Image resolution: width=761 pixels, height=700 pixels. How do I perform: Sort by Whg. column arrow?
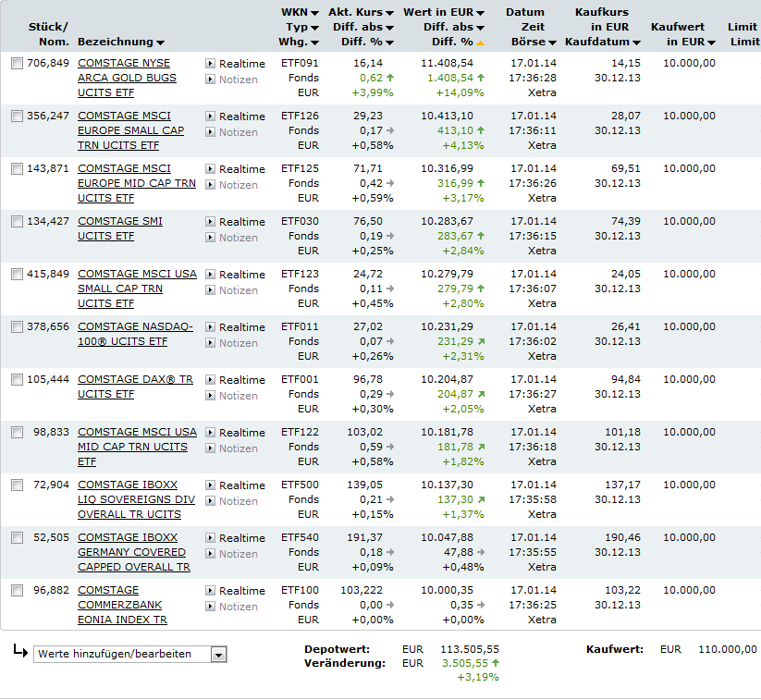pyautogui.click(x=314, y=43)
